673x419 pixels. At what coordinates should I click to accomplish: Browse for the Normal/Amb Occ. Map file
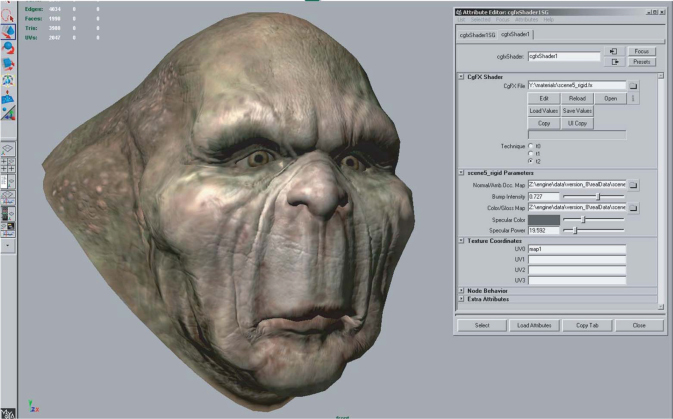(633, 186)
